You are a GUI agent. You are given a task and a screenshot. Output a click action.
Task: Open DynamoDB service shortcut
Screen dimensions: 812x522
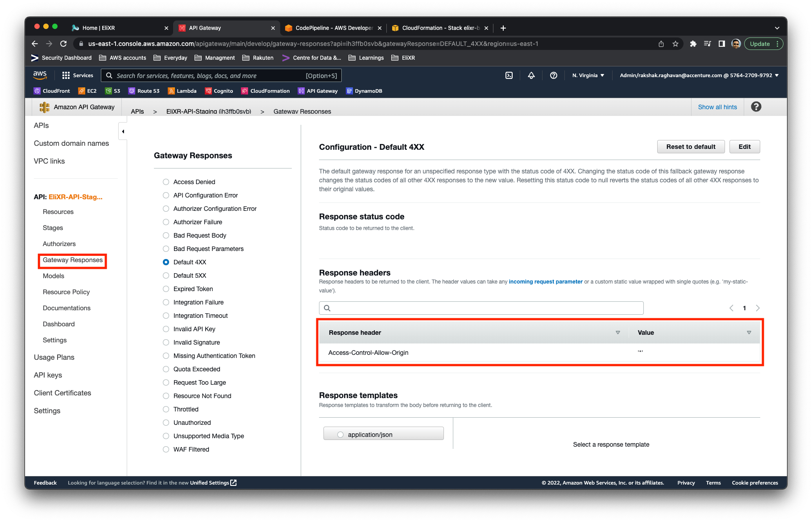pyautogui.click(x=365, y=91)
